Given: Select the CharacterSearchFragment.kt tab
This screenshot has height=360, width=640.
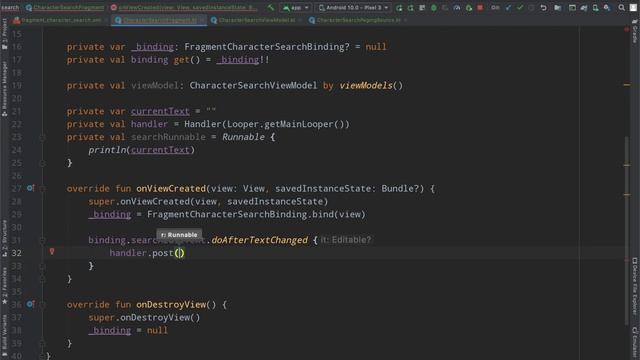Looking at the screenshot, I should coord(160,20).
